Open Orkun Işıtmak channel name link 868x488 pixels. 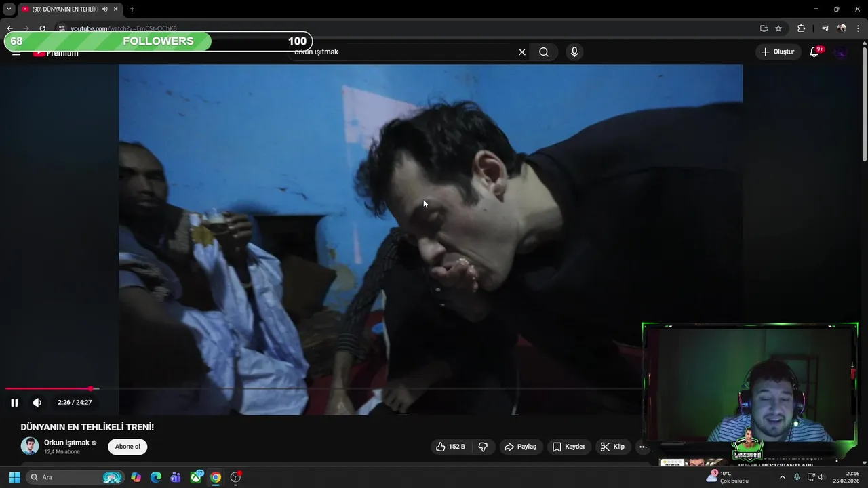pos(66,443)
